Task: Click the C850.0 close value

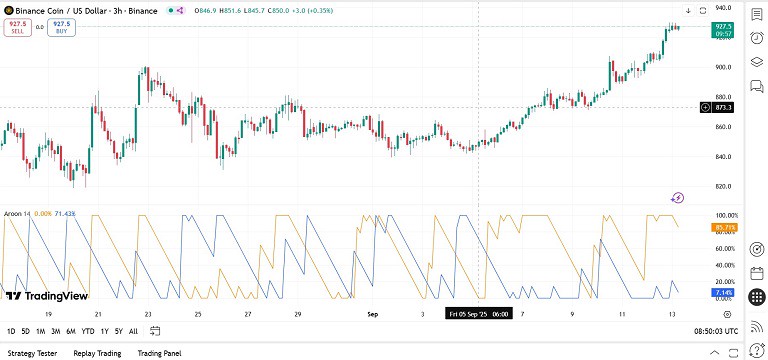Action: coord(279,10)
